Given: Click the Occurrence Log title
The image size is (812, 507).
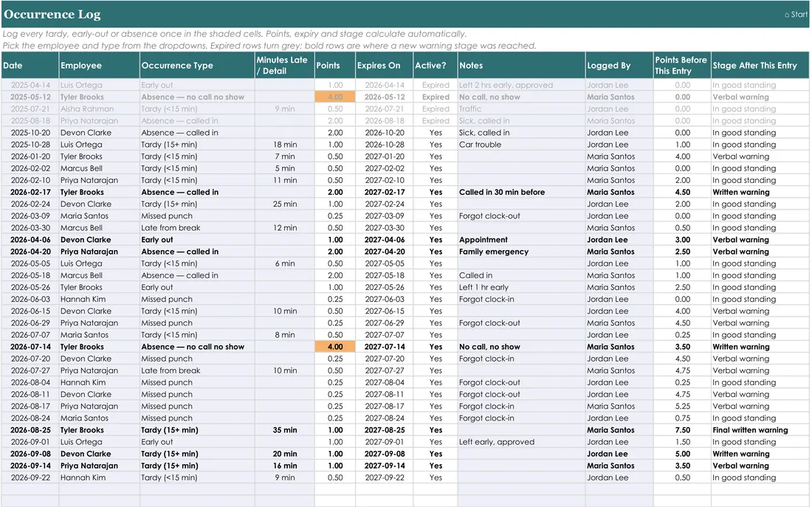Looking at the screenshot, I should 52,14.
